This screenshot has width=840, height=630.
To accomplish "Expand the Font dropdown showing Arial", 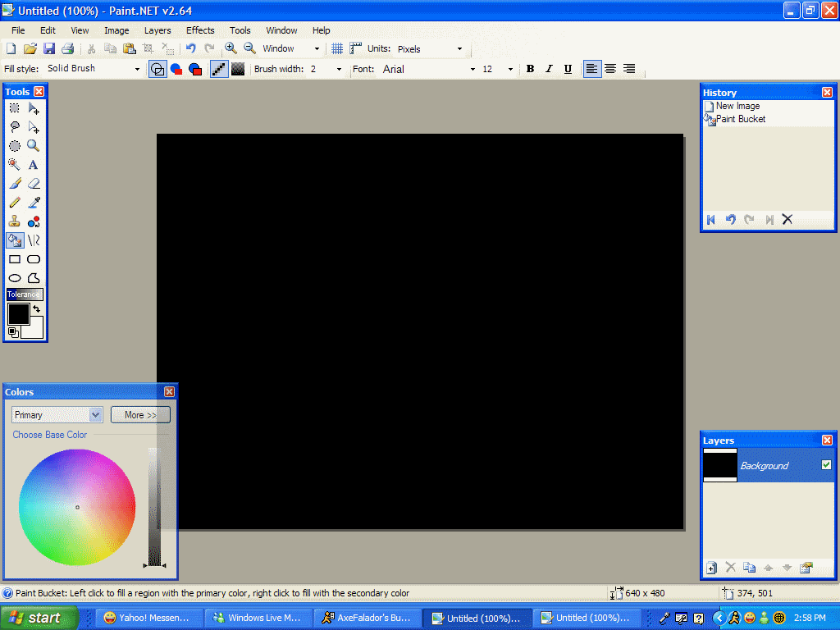I will (x=472, y=70).
